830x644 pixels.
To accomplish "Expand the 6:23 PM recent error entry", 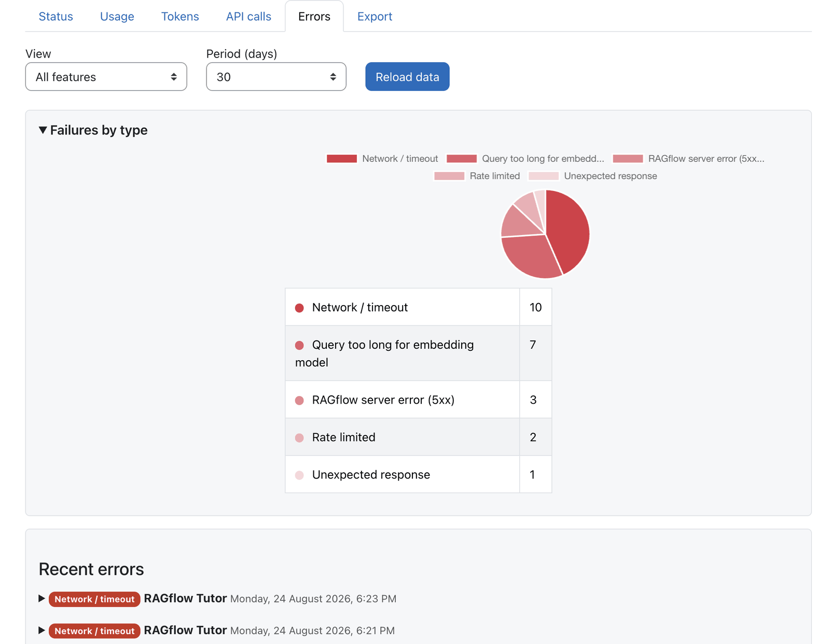I will [x=42, y=598].
